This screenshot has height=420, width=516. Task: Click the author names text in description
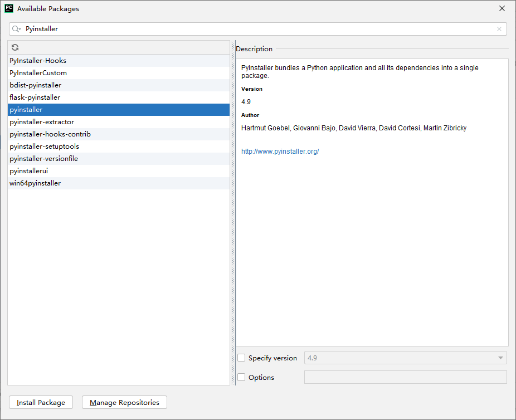pos(354,128)
